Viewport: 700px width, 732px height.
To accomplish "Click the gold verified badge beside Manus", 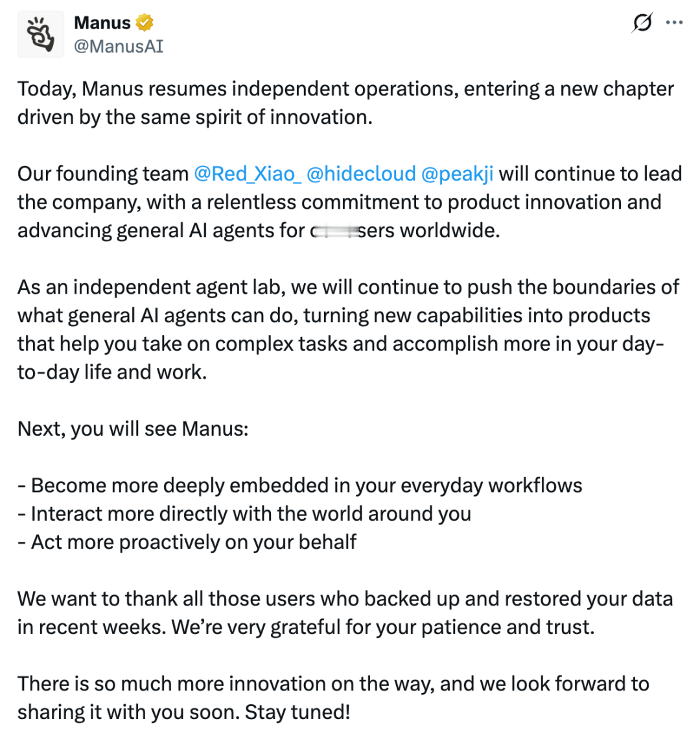I will point(145,23).
